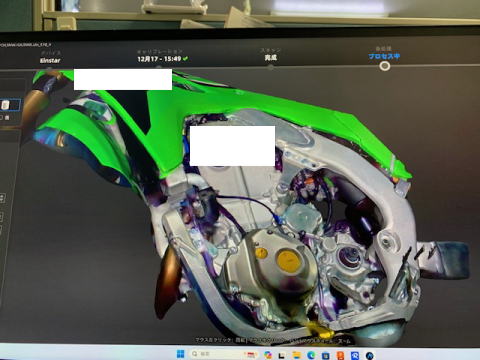Open the Microsoft Store taskbar icon
Image resolution: width=480 pixels, height=360 pixels.
pos(325,355)
